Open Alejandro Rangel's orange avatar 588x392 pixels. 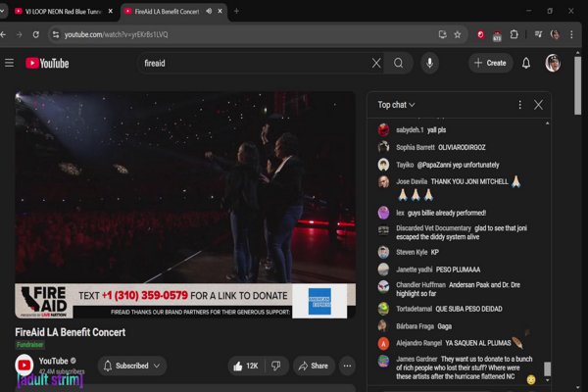pos(383,343)
